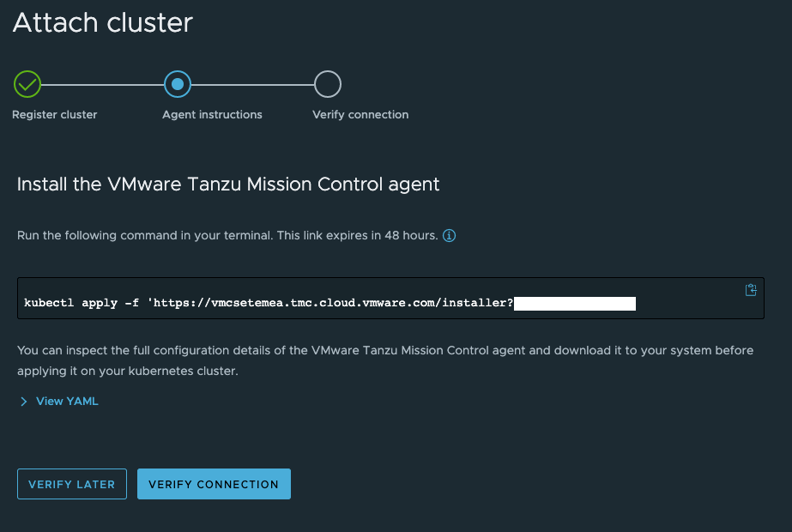Click the empty Verify connection step circle
The width and height of the screenshot is (792, 532).
[x=328, y=84]
